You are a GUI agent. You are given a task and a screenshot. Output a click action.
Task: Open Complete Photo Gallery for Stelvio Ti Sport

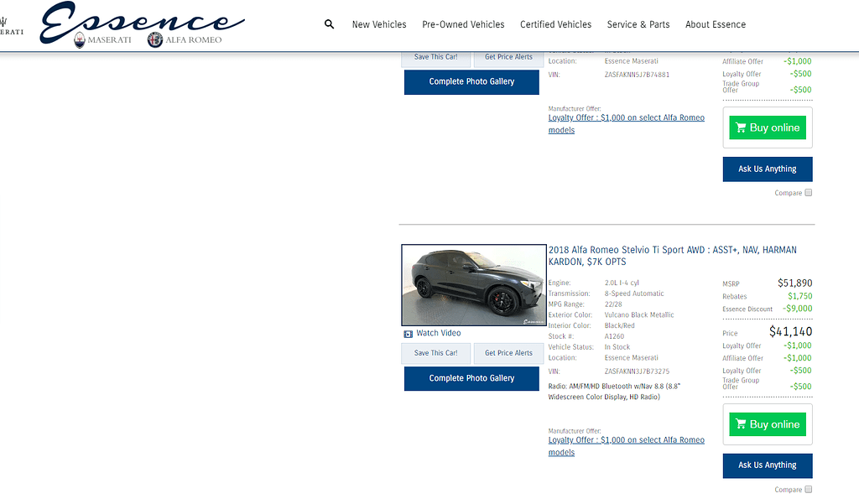click(x=471, y=378)
